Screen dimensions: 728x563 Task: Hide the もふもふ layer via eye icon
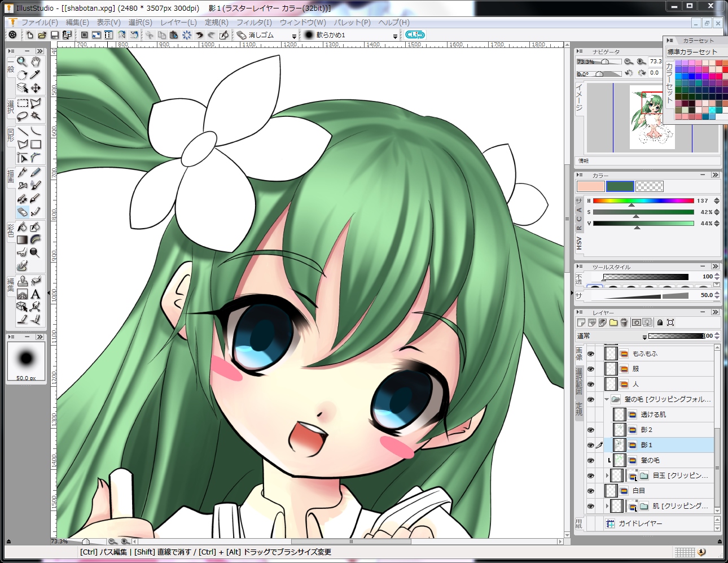pyautogui.click(x=590, y=353)
